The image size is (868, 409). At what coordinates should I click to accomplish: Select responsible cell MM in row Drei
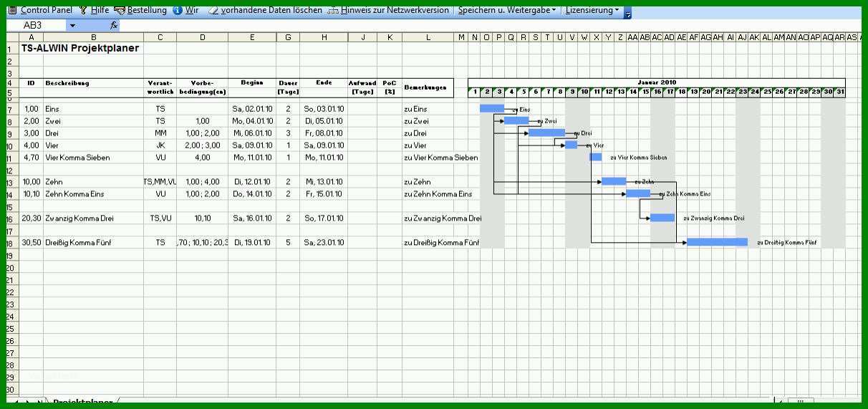tap(160, 133)
